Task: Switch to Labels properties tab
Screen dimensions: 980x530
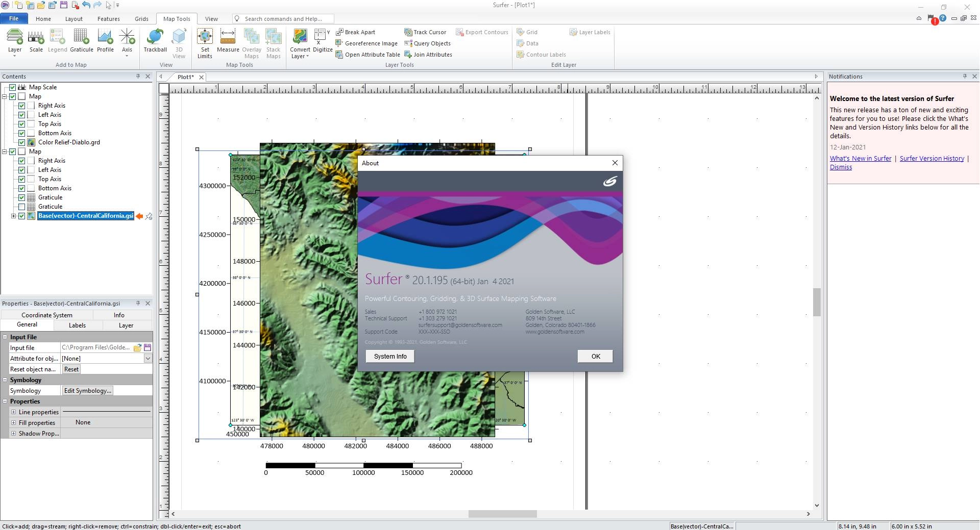Action: (77, 325)
